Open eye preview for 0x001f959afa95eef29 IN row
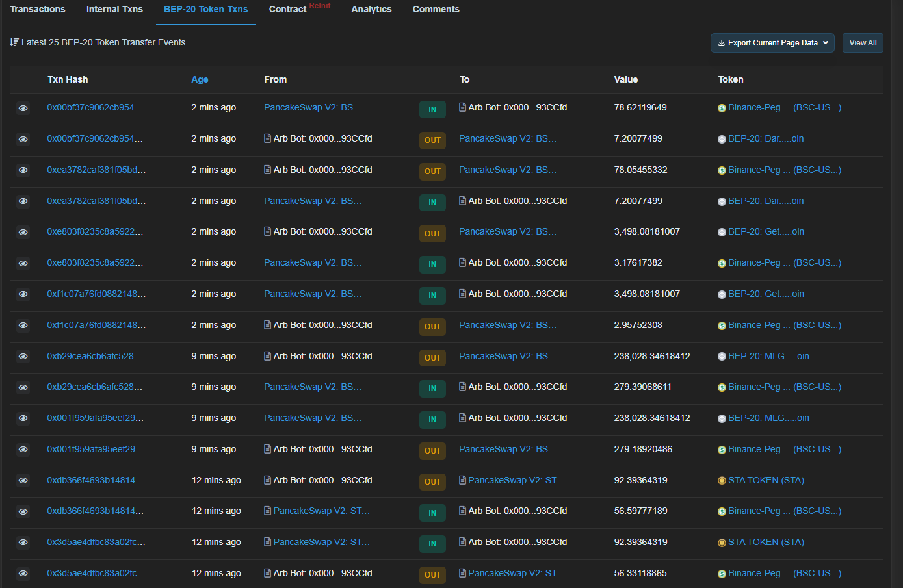Screen dimensions: 903x588 click(23, 418)
